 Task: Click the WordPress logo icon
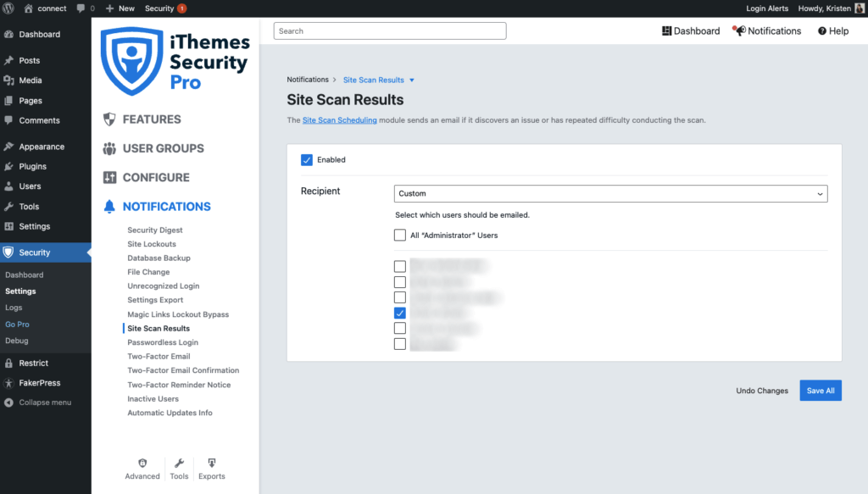[x=8, y=8]
